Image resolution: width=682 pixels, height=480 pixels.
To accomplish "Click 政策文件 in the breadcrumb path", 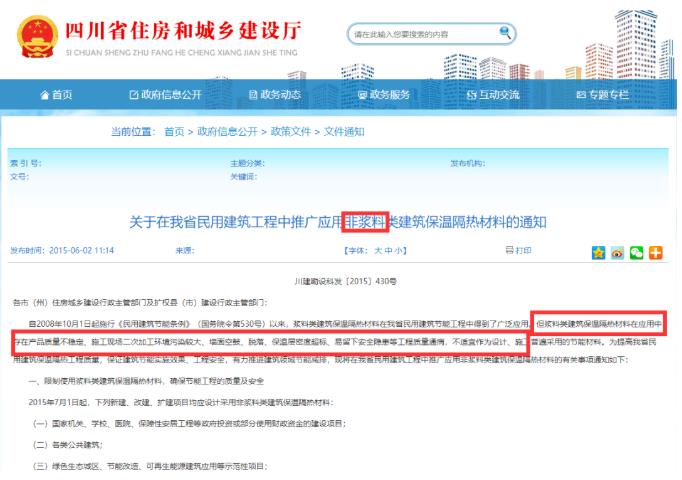I will [288, 132].
